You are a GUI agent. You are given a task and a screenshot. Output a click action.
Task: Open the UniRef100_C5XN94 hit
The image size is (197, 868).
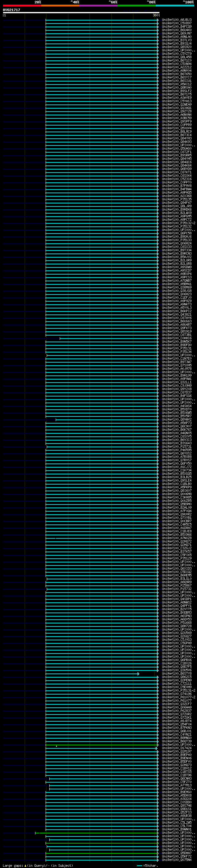tap(177, 64)
